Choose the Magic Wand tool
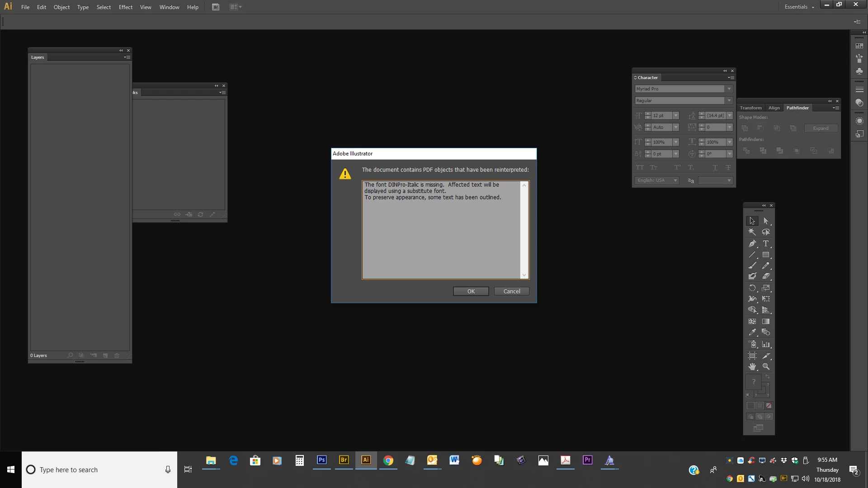This screenshot has height=488, width=868. tap(752, 232)
